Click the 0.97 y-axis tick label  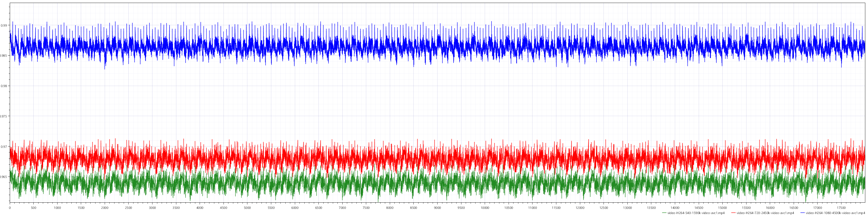coord(4,146)
